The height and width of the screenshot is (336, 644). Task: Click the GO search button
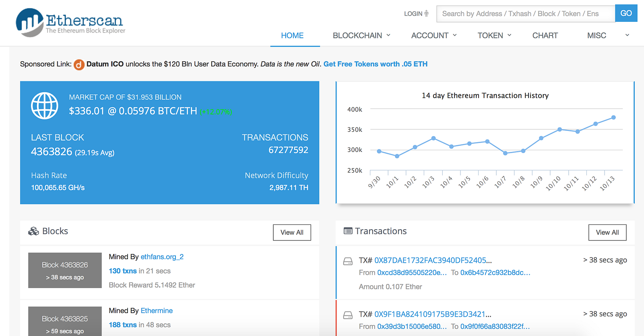(x=626, y=13)
